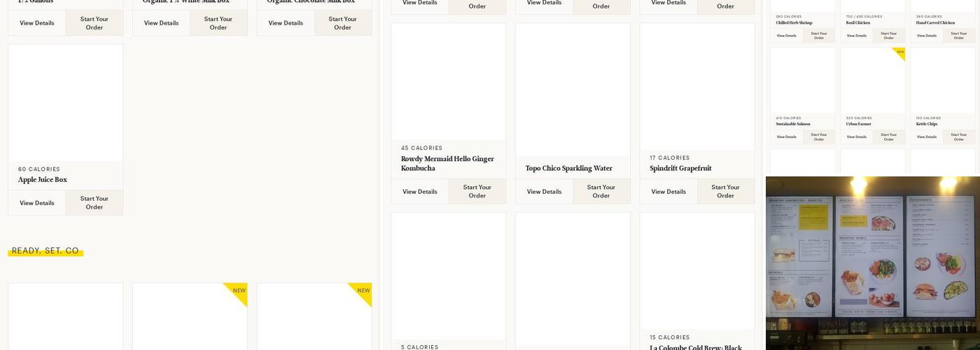This screenshot has height=350, width=980.
Task: View details for Sustainable Salmon
Action: pyautogui.click(x=786, y=137)
